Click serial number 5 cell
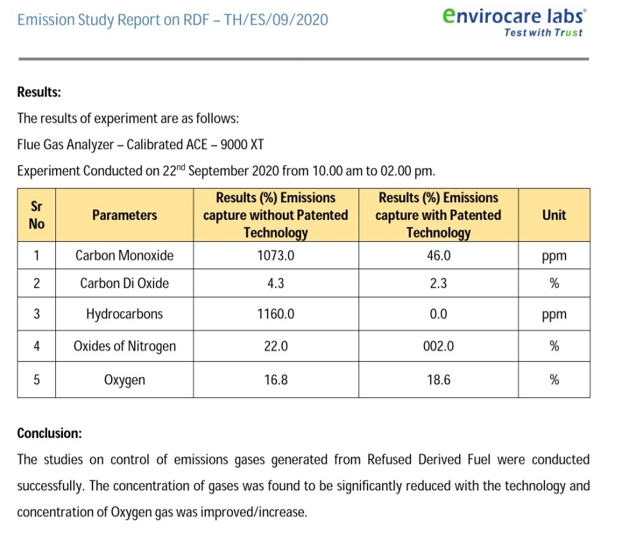Viewport: 632px width, 553px height. pyautogui.click(x=36, y=380)
